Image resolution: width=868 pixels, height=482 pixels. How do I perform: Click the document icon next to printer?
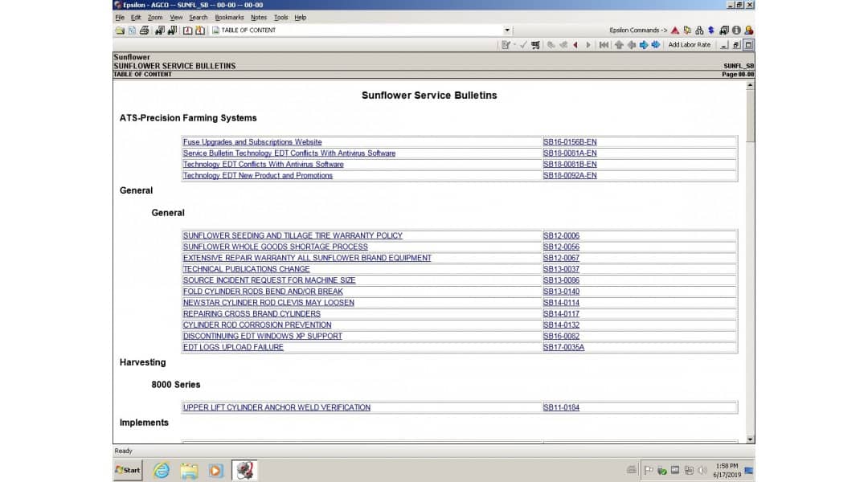(x=132, y=31)
